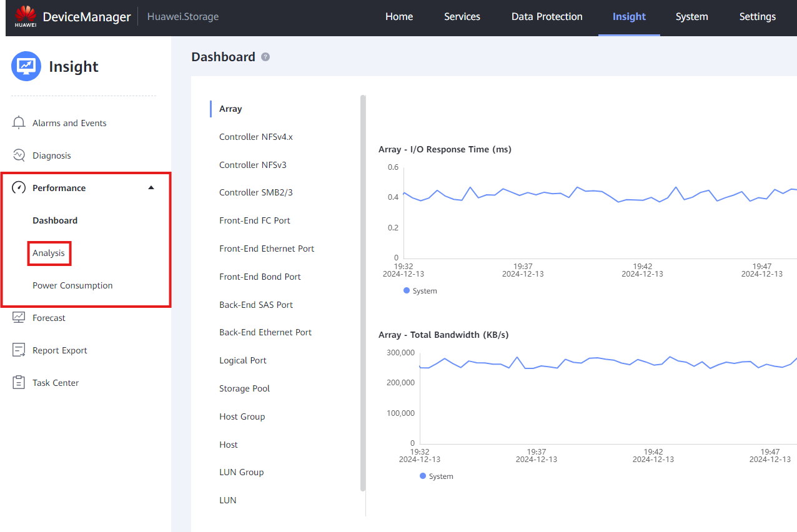The width and height of the screenshot is (797, 532).
Task: Toggle System legend in Response Time chart
Action: (x=420, y=291)
